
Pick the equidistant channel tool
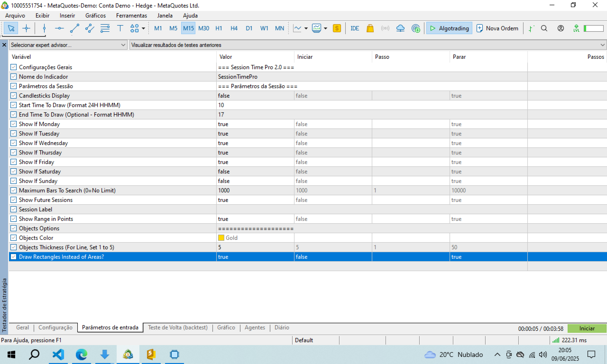(90, 28)
